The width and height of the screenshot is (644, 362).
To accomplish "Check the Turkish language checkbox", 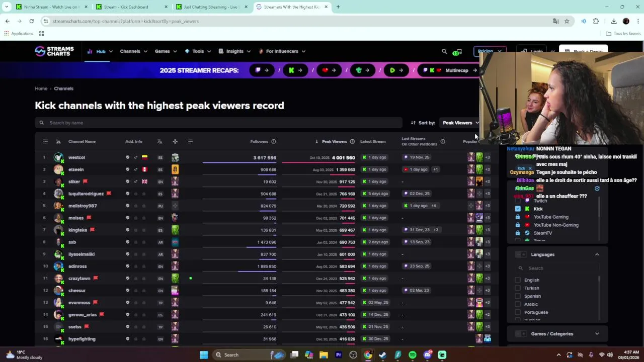I will click(518, 288).
